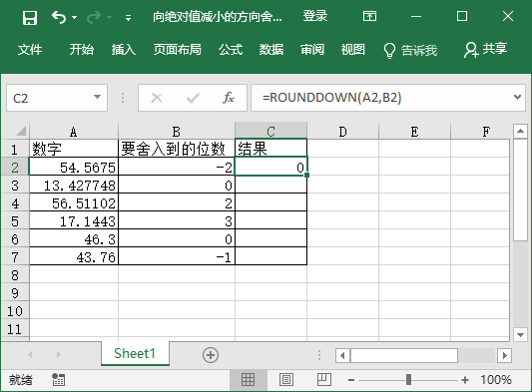
Task: Open the Redo history dropdown arrow
Action: (x=109, y=17)
